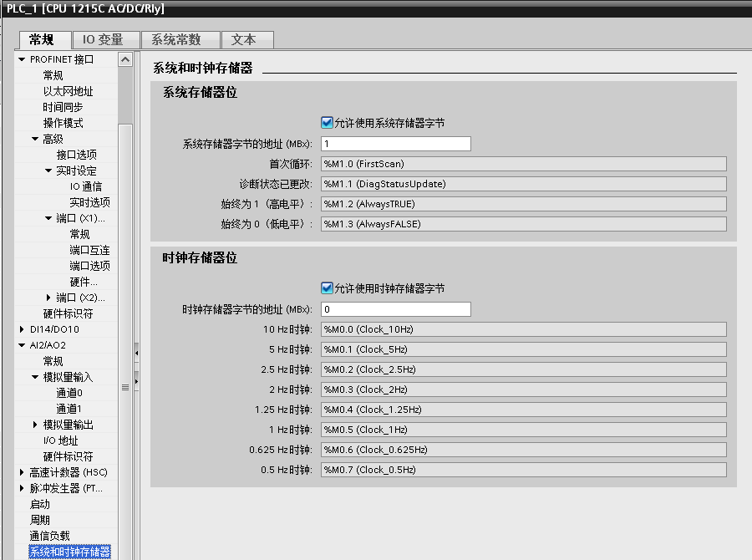This screenshot has width=752, height=560.
Task: Select 通道0 under 模拟量输入
Action: tap(69, 393)
